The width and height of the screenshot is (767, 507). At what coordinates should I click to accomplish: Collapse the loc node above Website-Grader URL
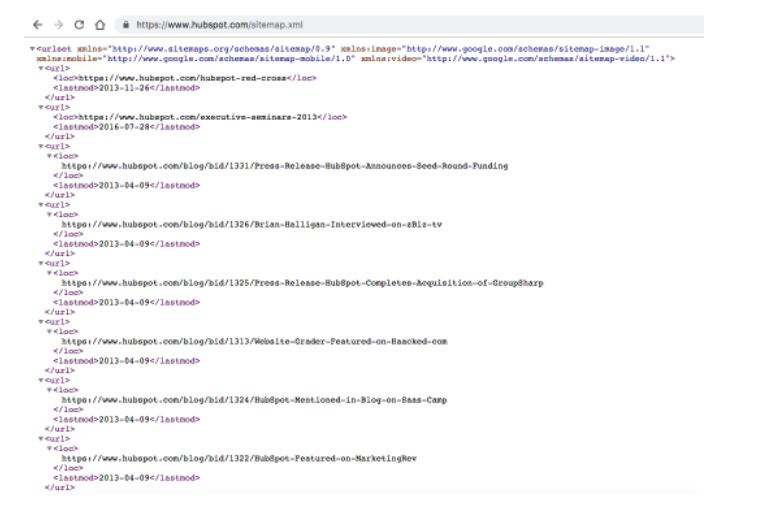[x=49, y=332]
